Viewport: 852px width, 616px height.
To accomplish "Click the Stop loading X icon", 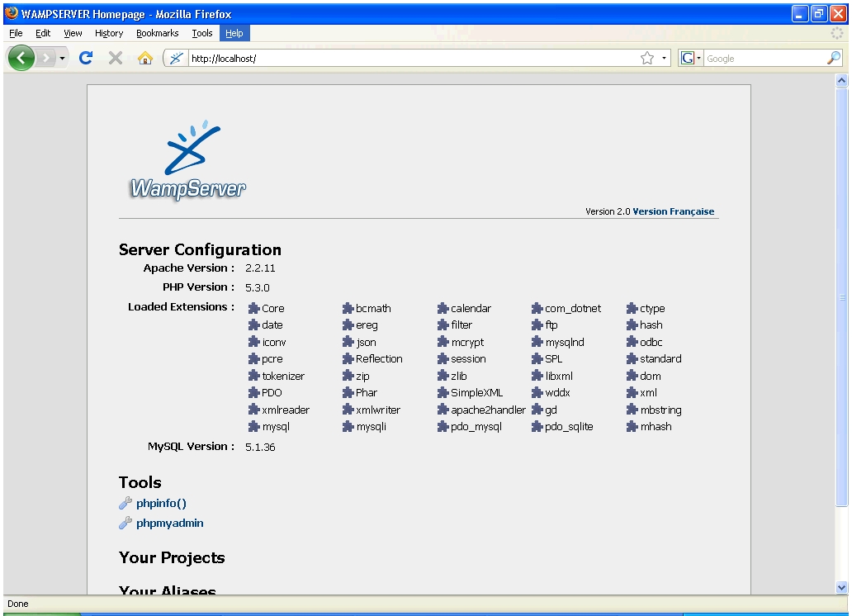I will (x=116, y=58).
